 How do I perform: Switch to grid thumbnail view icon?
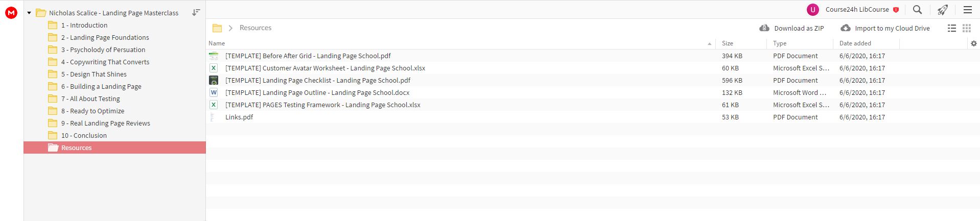pos(967,28)
